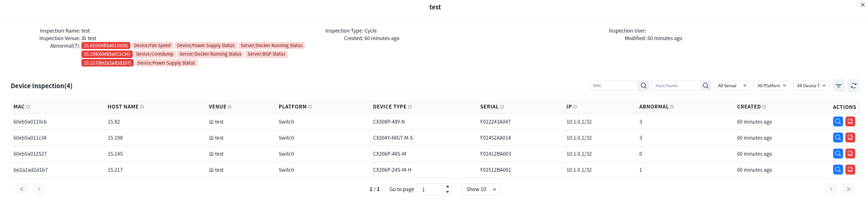This screenshot has height=200, width=868.
Task: Focus the MAC search input field
Action: pos(614,86)
